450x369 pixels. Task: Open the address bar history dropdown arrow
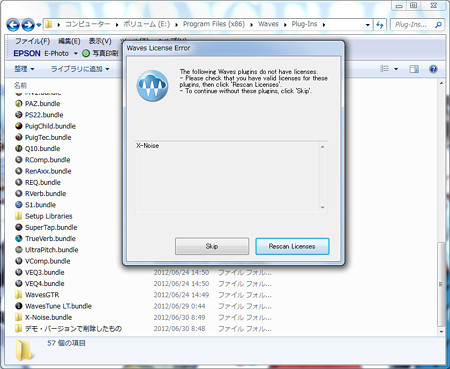(x=368, y=25)
